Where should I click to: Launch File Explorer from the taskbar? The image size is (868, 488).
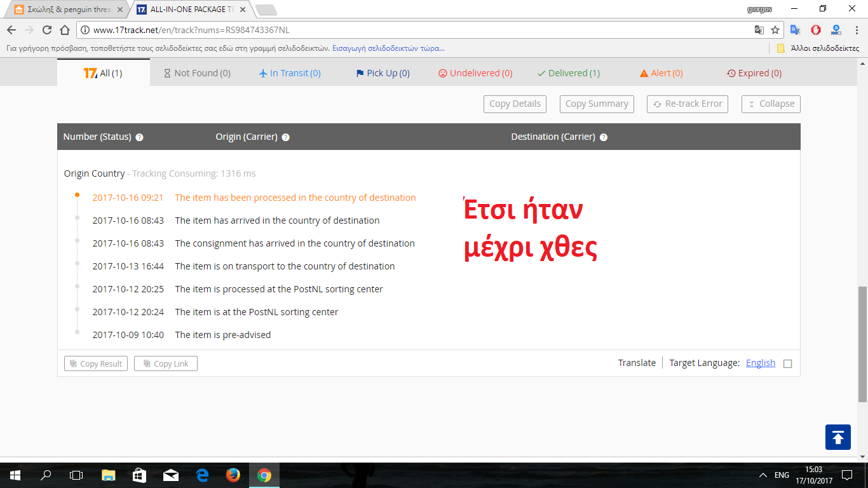tap(109, 475)
